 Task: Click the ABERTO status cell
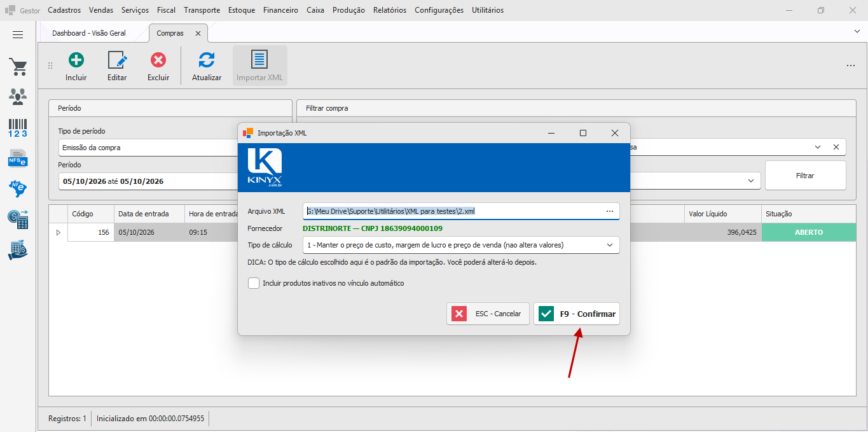coord(808,232)
